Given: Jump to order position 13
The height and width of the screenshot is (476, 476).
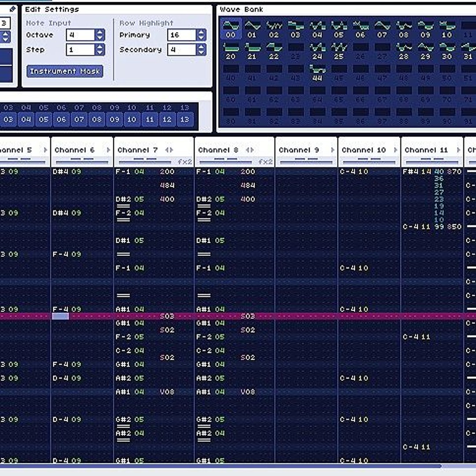Looking at the screenshot, I should [185, 119].
